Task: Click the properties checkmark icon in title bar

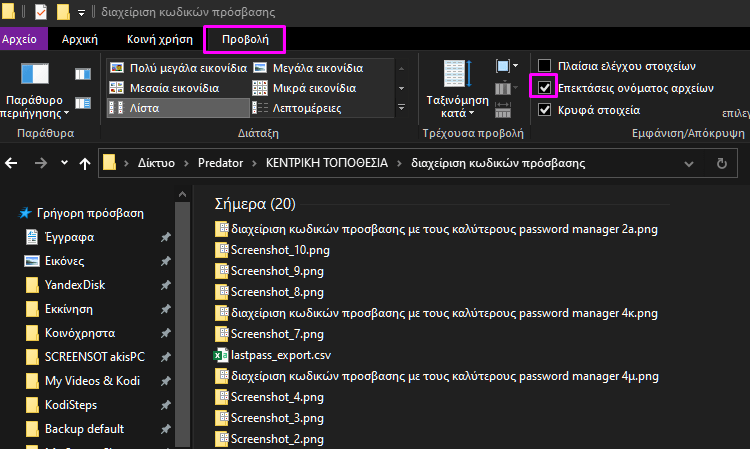Action: (x=41, y=12)
